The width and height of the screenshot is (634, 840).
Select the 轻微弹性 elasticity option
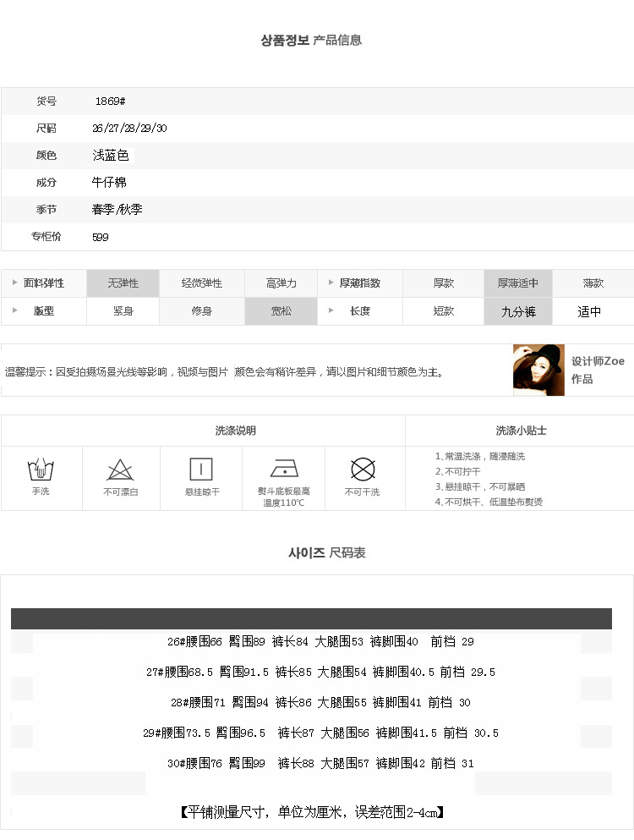(x=202, y=283)
